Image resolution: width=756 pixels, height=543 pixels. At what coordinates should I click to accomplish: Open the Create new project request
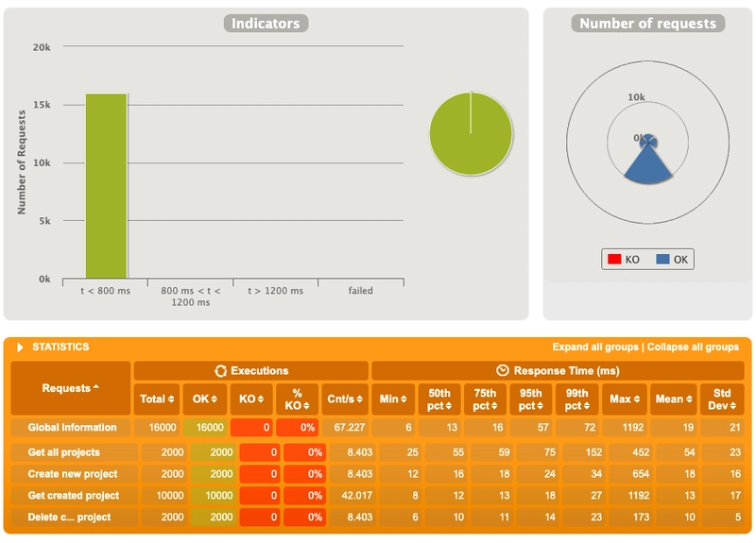click(x=71, y=474)
